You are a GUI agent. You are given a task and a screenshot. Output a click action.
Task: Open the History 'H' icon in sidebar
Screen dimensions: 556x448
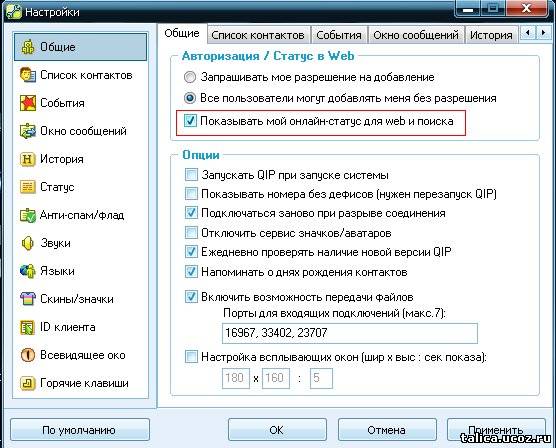(28, 159)
